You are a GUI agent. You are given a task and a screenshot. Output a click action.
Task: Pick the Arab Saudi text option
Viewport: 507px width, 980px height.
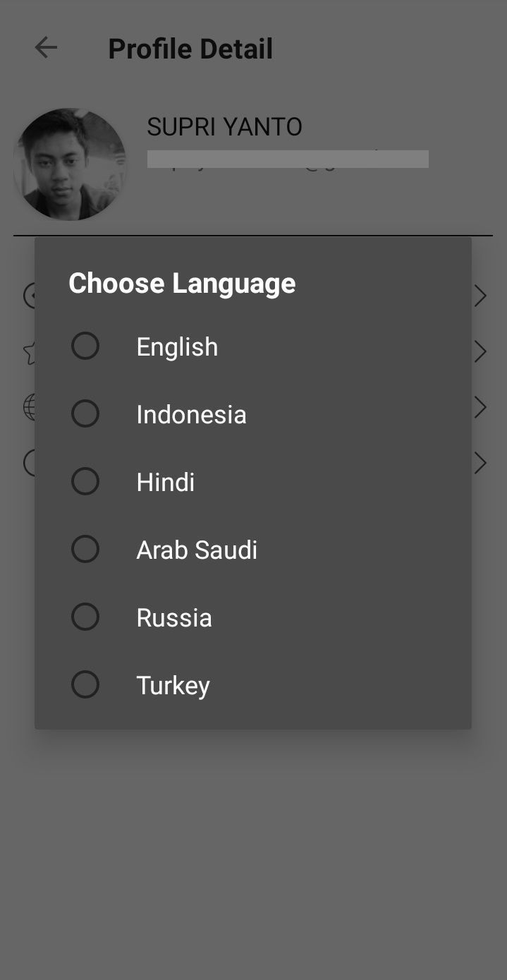coord(197,550)
